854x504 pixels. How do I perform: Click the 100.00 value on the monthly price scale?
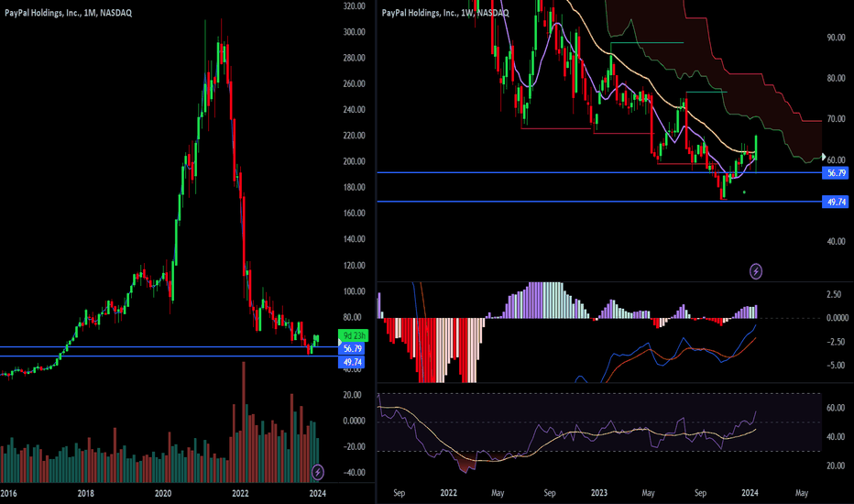(x=354, y=291)
